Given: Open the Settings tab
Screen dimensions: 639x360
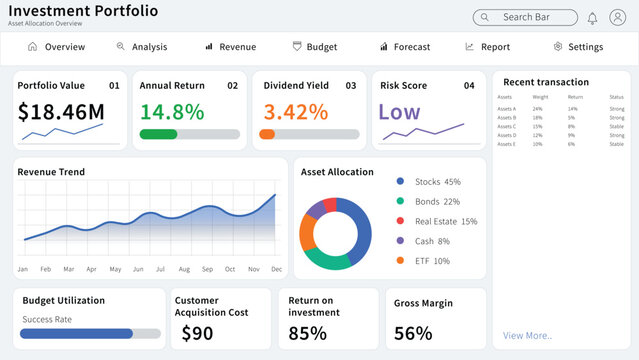Looking at the screenshot, I should click(x=578, y=46).
